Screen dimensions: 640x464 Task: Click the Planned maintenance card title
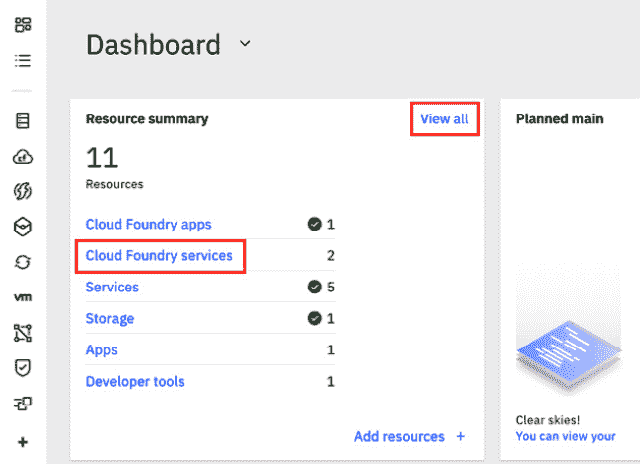click(559, 119)
